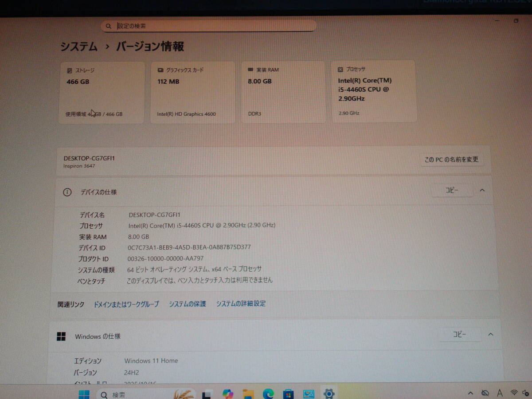Screen dimensions: 532x399
Task: Open Microsoft Store from taskbar
Action: point(288,394)
